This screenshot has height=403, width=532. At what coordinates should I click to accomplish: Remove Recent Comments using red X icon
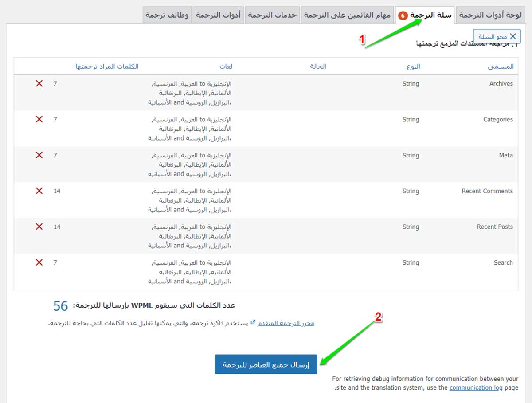(39, 191)
